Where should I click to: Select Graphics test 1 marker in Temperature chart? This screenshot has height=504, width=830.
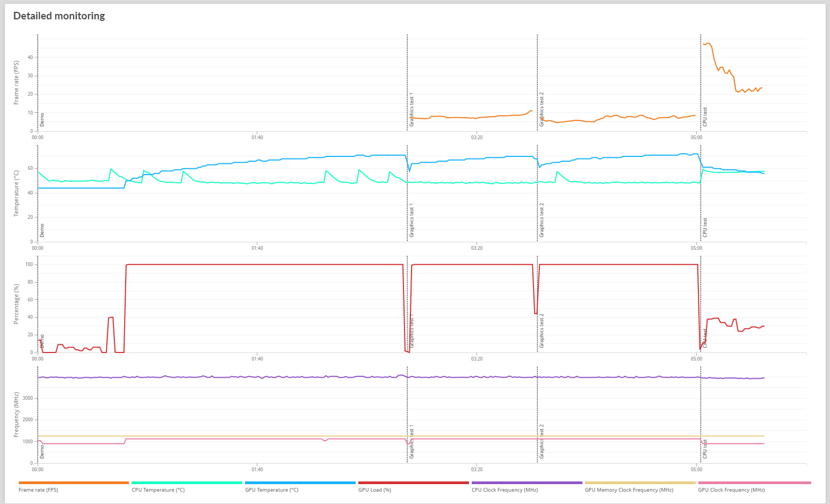point(412,220)
